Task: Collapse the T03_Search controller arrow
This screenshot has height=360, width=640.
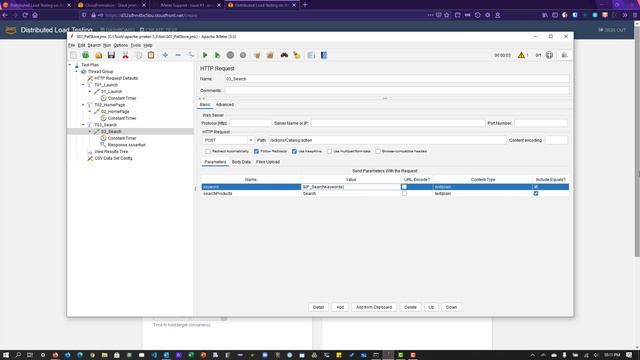Action: pos(83,125)
